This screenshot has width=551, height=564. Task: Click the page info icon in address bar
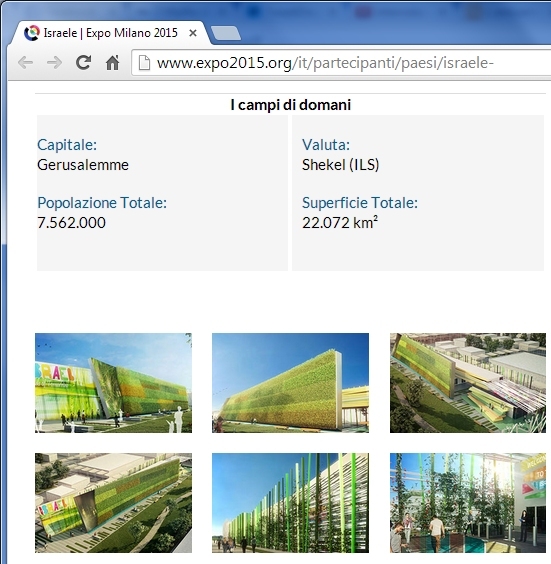point(144,63)
